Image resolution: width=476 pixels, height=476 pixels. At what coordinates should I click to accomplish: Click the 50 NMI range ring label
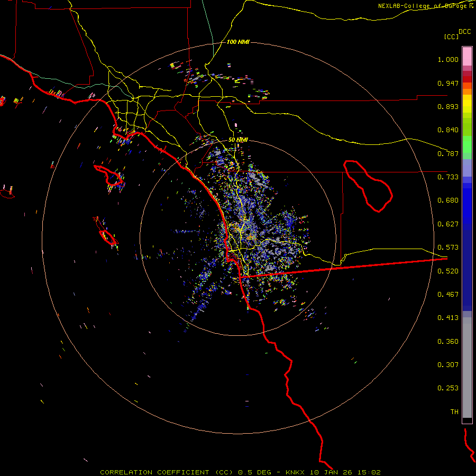point(238,140)
